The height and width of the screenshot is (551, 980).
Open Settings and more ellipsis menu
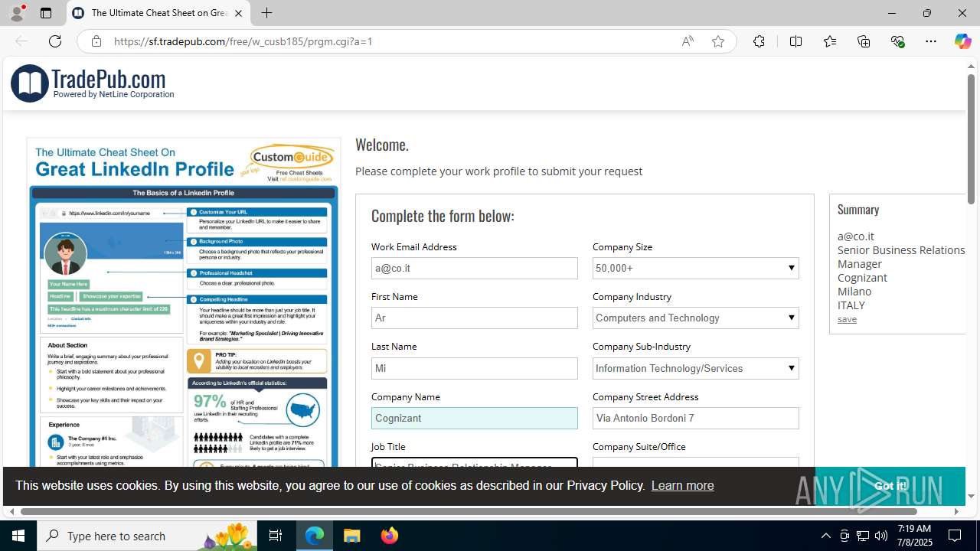tap(931, 41)
